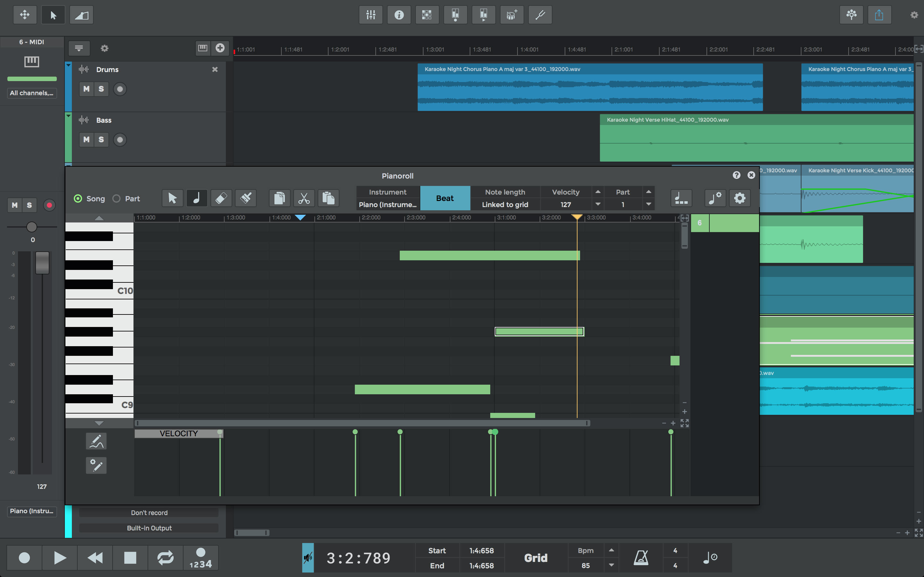Select the eraser tool in Pianoroll
Viewport: 924px width, 577px height.
[x=221, y=197]
